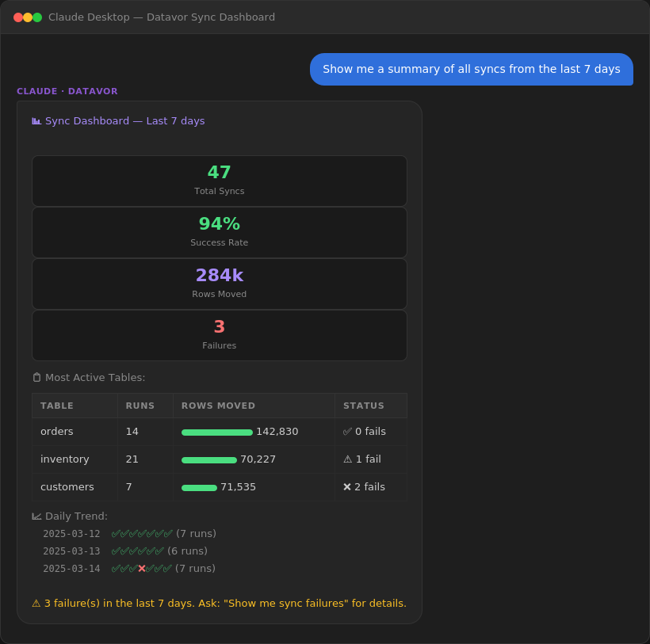Screen dimensions: 650x644
Task: Click the blue summary request chat bubble
Action: 472,70
